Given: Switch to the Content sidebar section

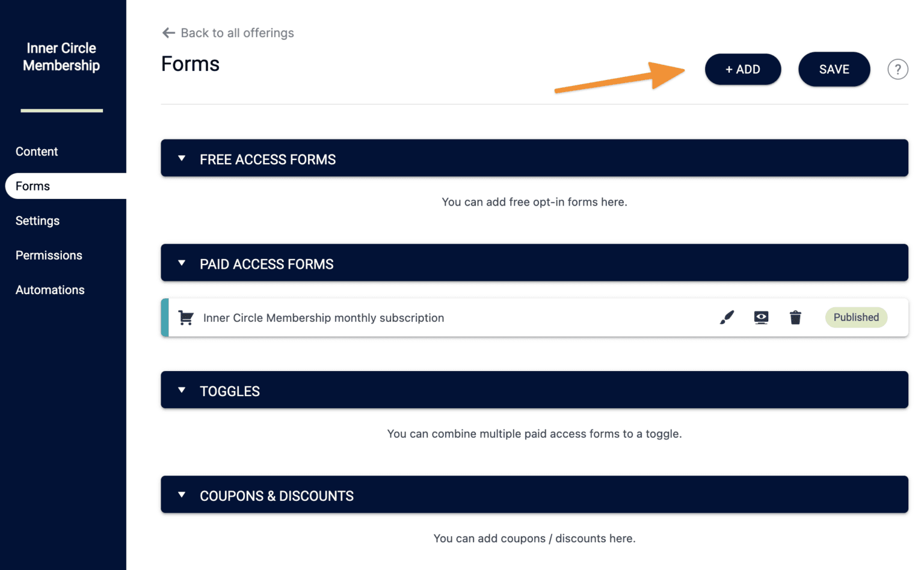Looking at the screenshot, I should coord(37,152).
